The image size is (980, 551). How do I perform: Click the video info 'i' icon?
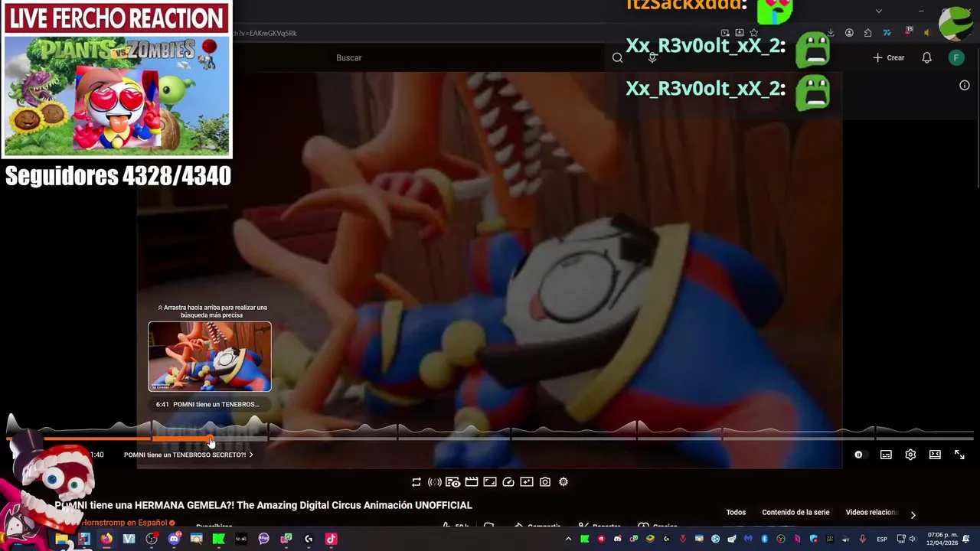(965, 85)
